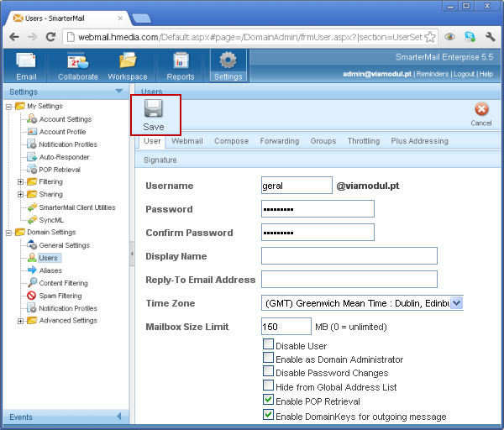Expand the Sharing tree node
The image size is (504, 430).
click(x=20, y=195)
